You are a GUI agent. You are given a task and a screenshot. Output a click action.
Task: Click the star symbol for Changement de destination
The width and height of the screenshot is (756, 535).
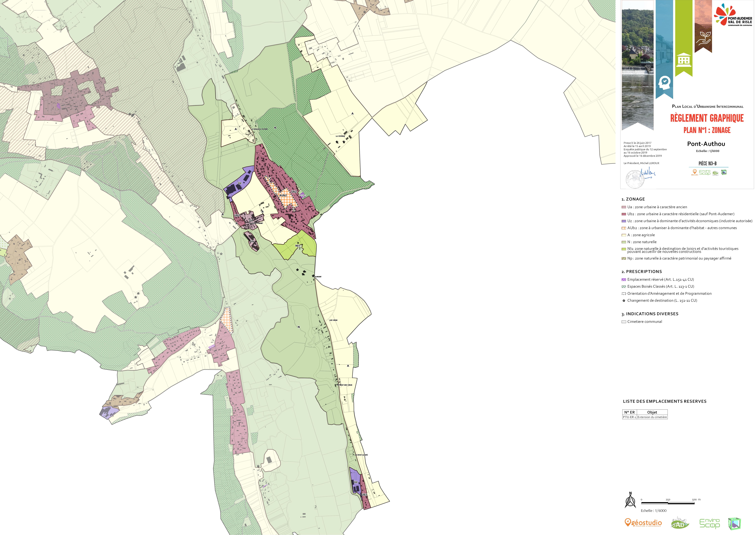pyautogui.click(x=624, y=301)
